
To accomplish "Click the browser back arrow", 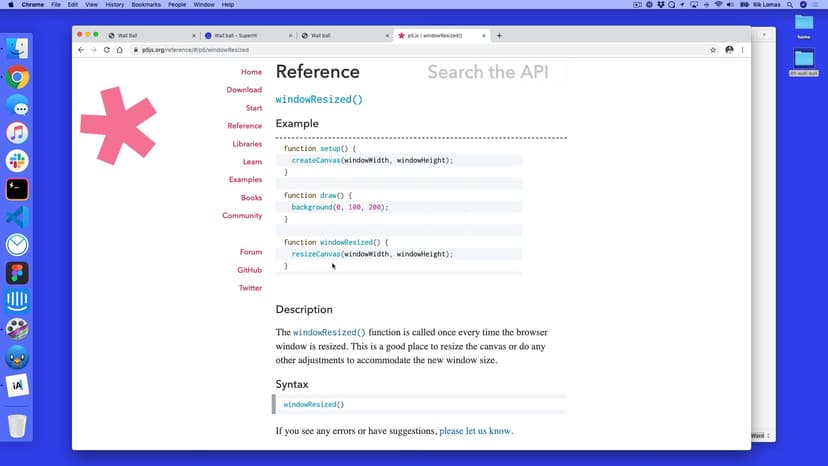I will pos(81,50).
